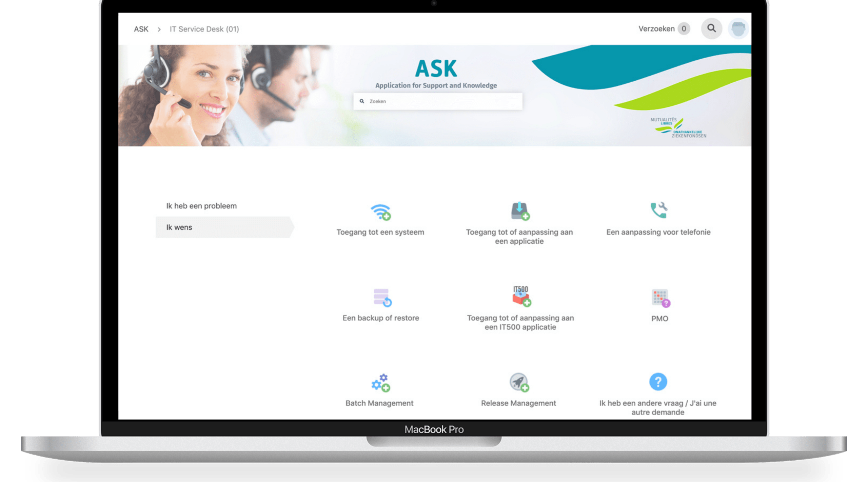Screen dimensions: 868x482
Task: Click the user profile avatar icon
Action: pos(738,28)
